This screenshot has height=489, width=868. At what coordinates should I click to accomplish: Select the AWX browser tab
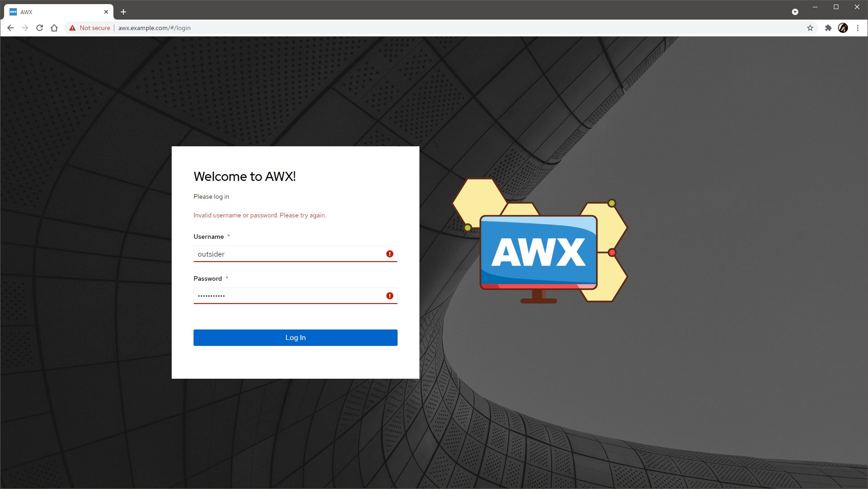point(55,12)
